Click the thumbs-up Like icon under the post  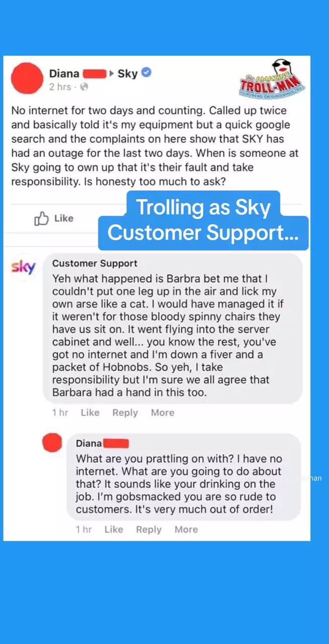coord(41,219)
